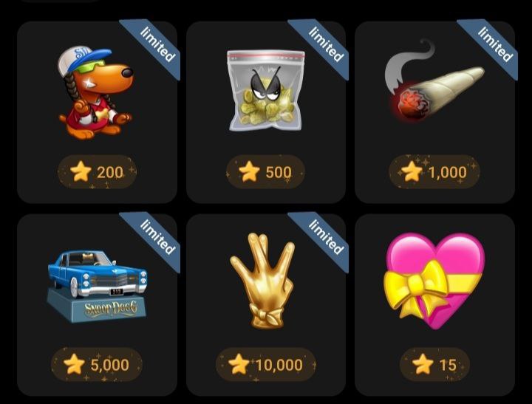Buy the gift for 10,000 stars
The height and width of the screenshot is (404, 532).
pos(266,365)
